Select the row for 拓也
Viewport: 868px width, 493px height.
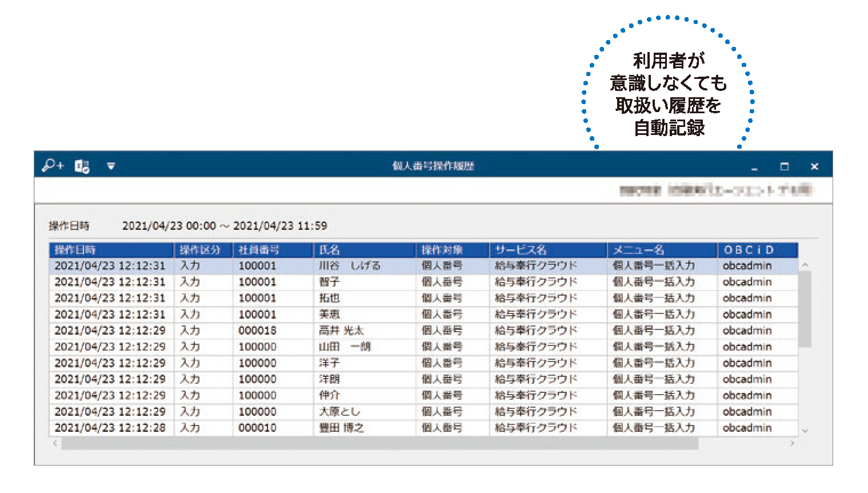pos(423,298)
